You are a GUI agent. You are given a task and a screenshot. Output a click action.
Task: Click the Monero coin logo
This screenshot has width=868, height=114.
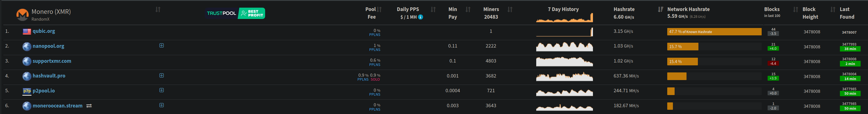23,14
